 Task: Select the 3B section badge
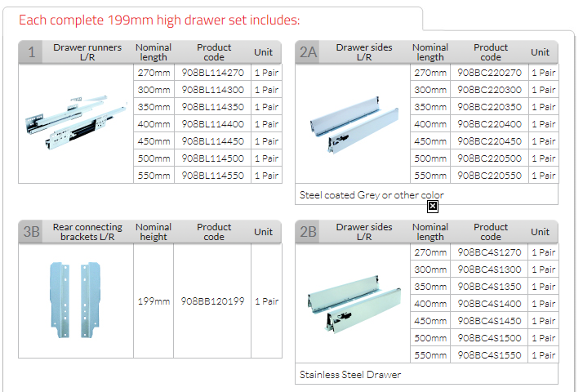coord(31,232)
